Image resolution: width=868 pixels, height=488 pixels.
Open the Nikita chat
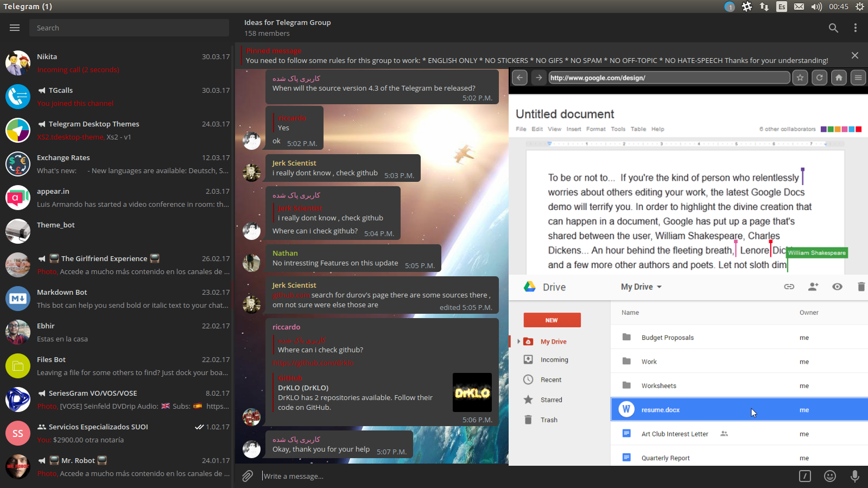[117, 63]
